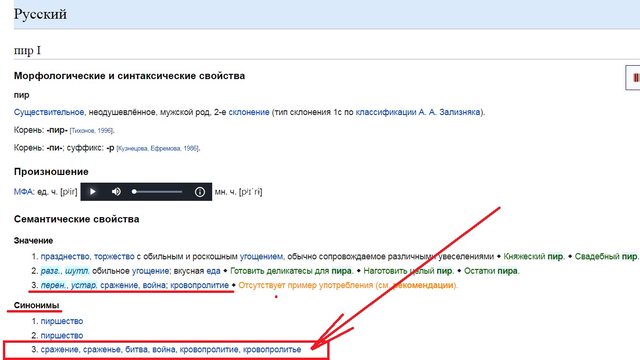The width and height of the screenshot is (640, 360).
Task: Click the example Княжеский пир
Action: click(x=533, y=256)
